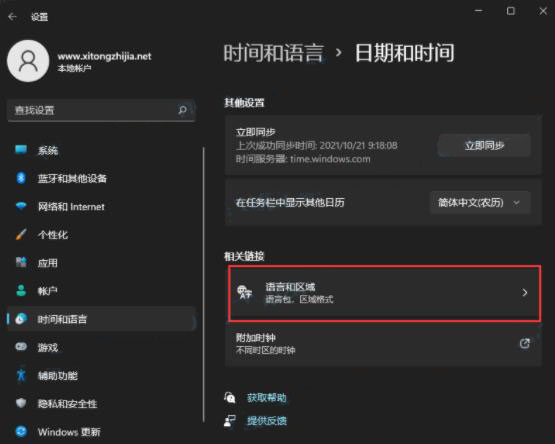
Task: Select 应用 in the sidebar
Action: pos(101,263)
